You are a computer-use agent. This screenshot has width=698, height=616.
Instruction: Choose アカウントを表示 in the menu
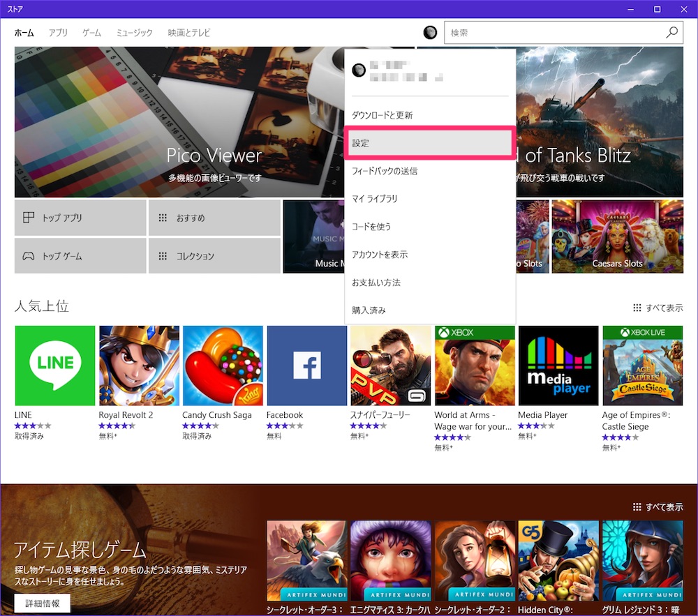point(430,255)
